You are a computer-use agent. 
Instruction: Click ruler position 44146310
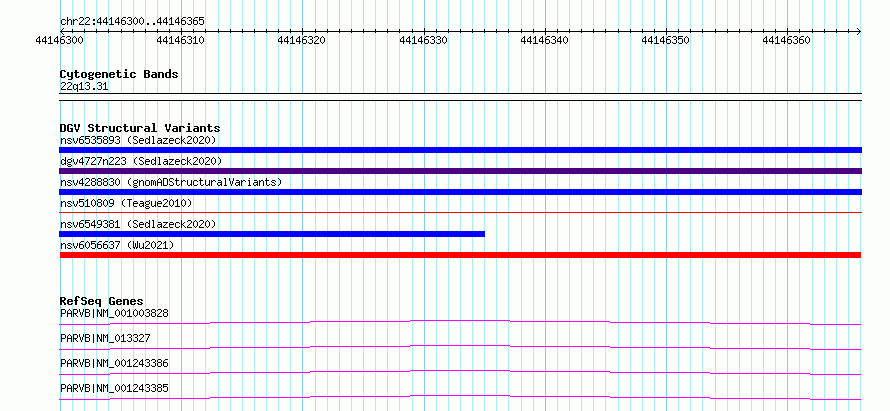pyautogui.click(x=181, y=40)
